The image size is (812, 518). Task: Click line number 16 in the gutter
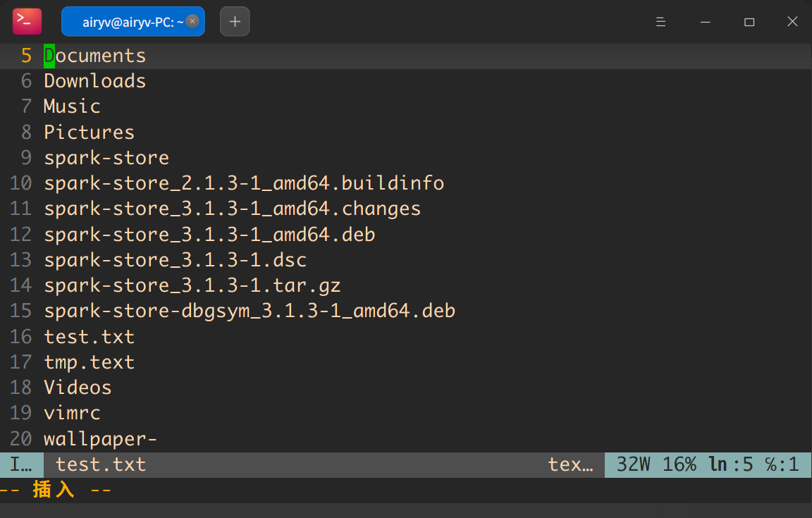click(21, 337)
